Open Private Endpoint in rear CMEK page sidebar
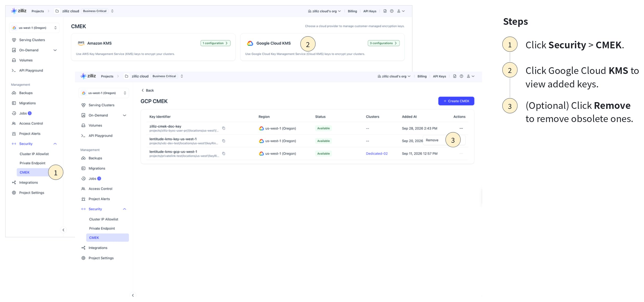The height and width of the screenshot is (302, 644). tap(32, 163)
